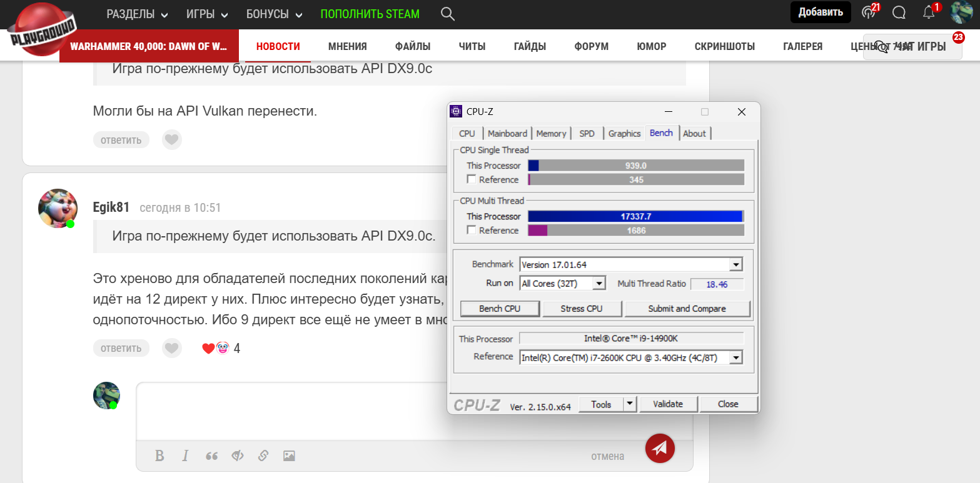Apply italic formatting in reply editor

pyautogui.click(x=185, y=456)
